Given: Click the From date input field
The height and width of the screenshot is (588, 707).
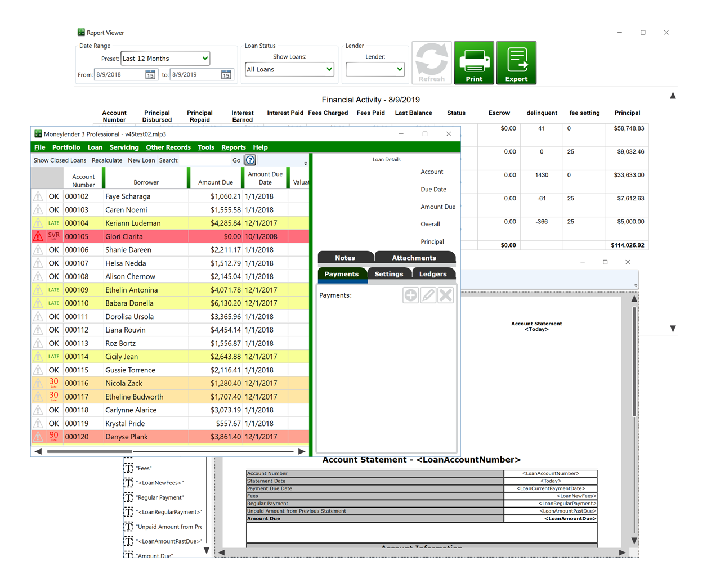Looking at the screenshot, I should (x=119, y=75).
